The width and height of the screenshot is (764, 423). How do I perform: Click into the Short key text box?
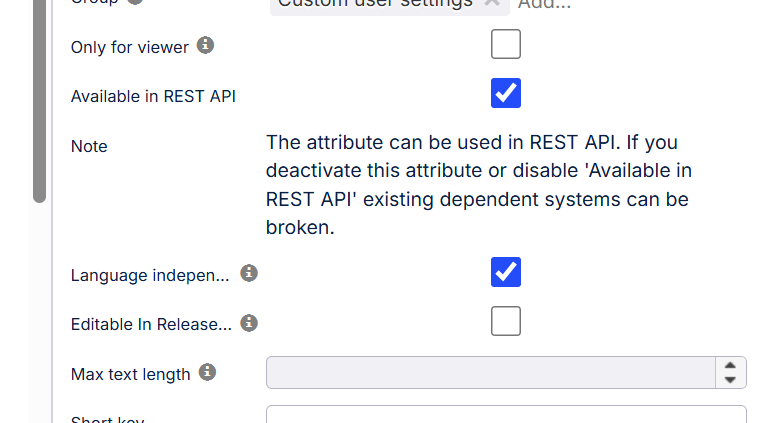[505, 415]
